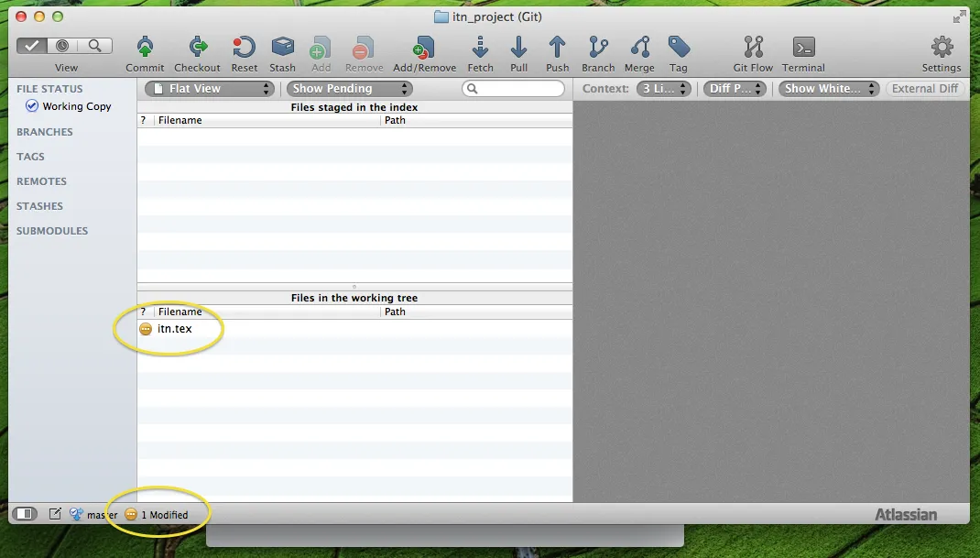Select Working Copy in sidebar
Viewport: 980px width, 558px height.
coord(76,106)
